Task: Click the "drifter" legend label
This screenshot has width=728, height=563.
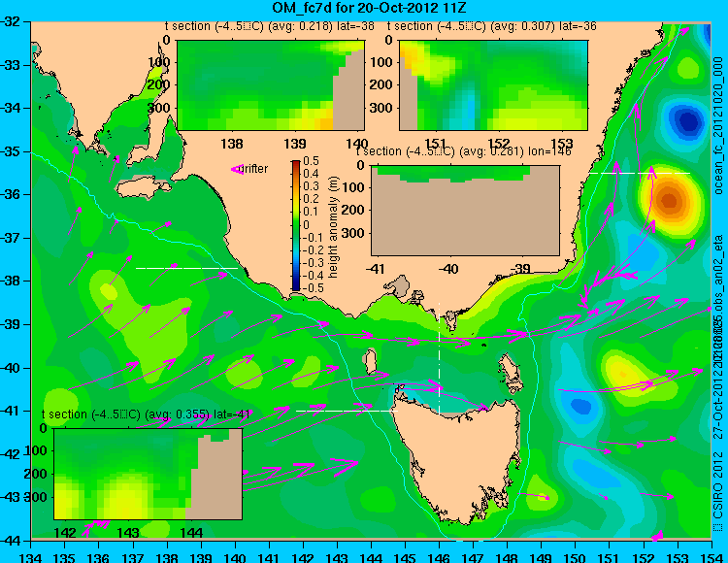Action: [255, 169]
